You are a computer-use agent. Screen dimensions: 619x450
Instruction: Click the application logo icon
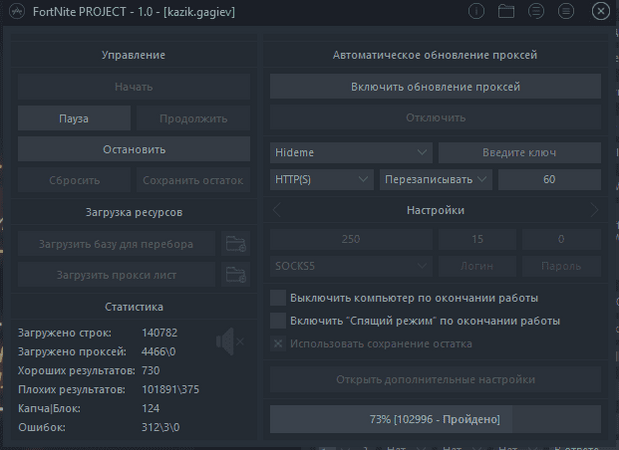(17, 12)
